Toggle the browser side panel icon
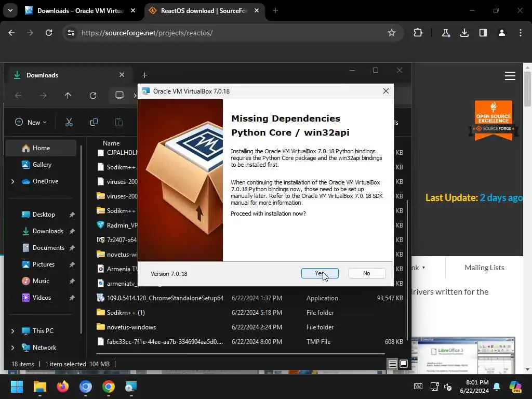The image size is (532, 399). pos(483,33)
